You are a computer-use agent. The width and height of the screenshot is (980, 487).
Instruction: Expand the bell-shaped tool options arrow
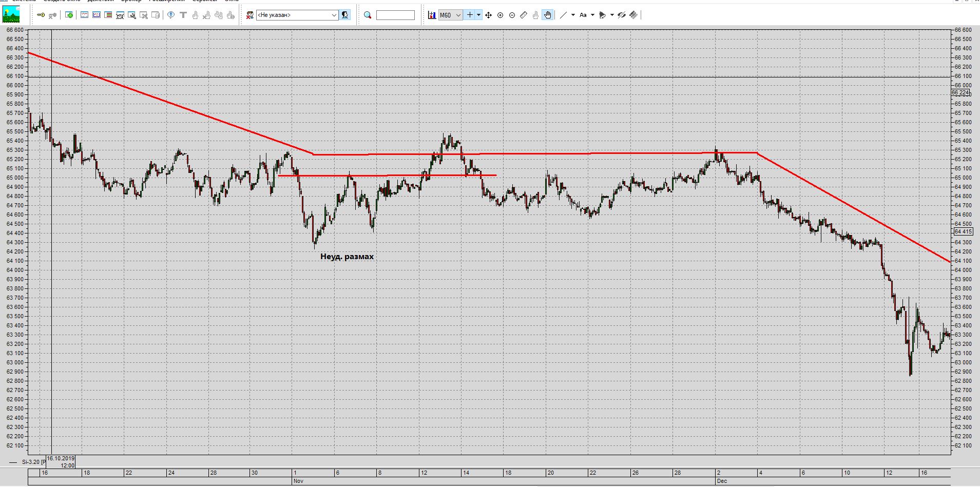[612, 15]
